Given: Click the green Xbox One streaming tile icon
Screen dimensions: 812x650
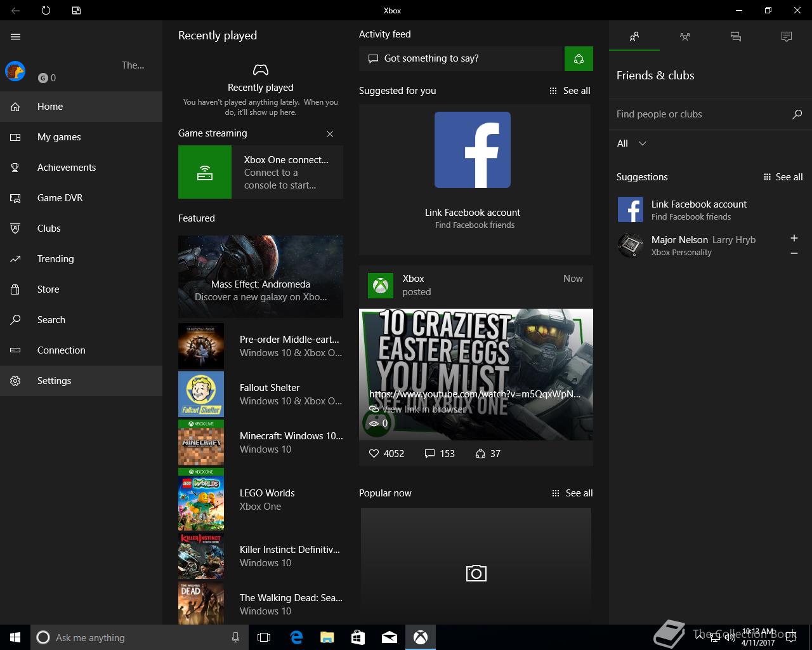Looking at the screenshot, I should coord(205,172).
